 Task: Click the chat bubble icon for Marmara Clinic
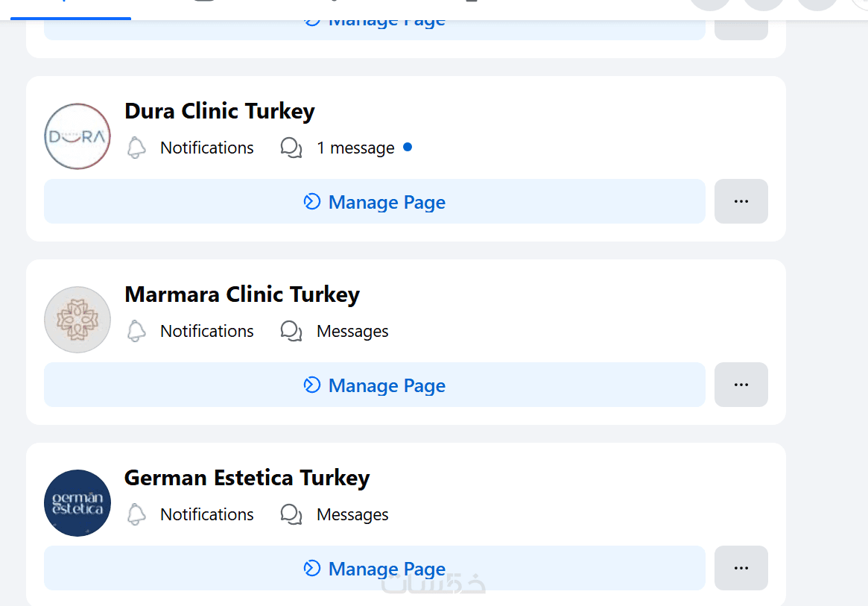coord(291,331)
